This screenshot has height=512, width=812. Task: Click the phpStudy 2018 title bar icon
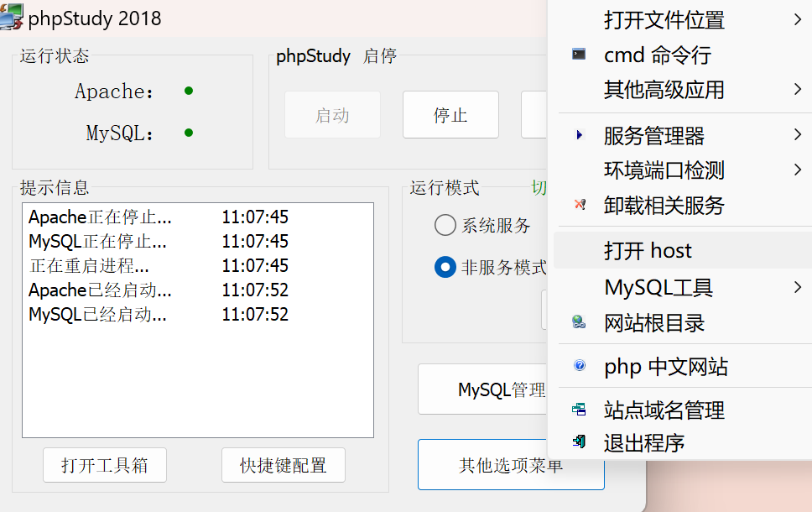(x=11, y=16)
